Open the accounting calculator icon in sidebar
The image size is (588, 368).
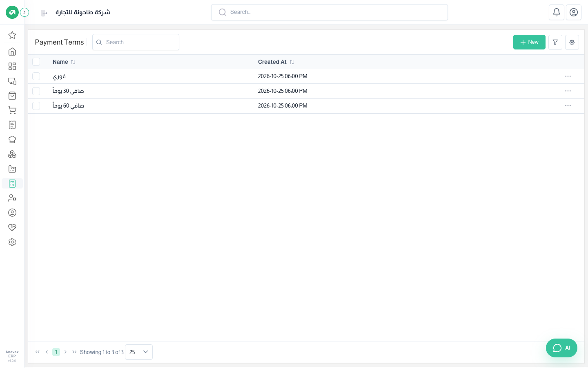(x=12, y=184)
